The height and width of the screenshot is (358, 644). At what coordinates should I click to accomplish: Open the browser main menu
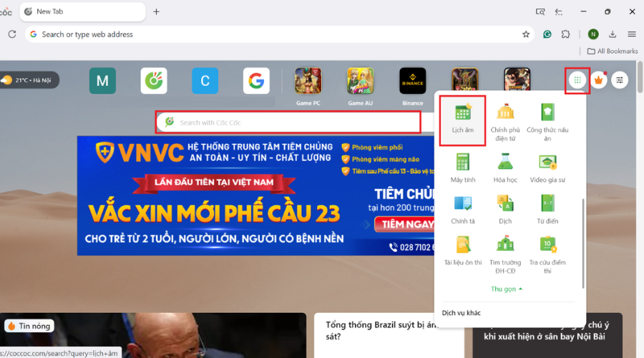pyautogui.click(x=632, y=34)
